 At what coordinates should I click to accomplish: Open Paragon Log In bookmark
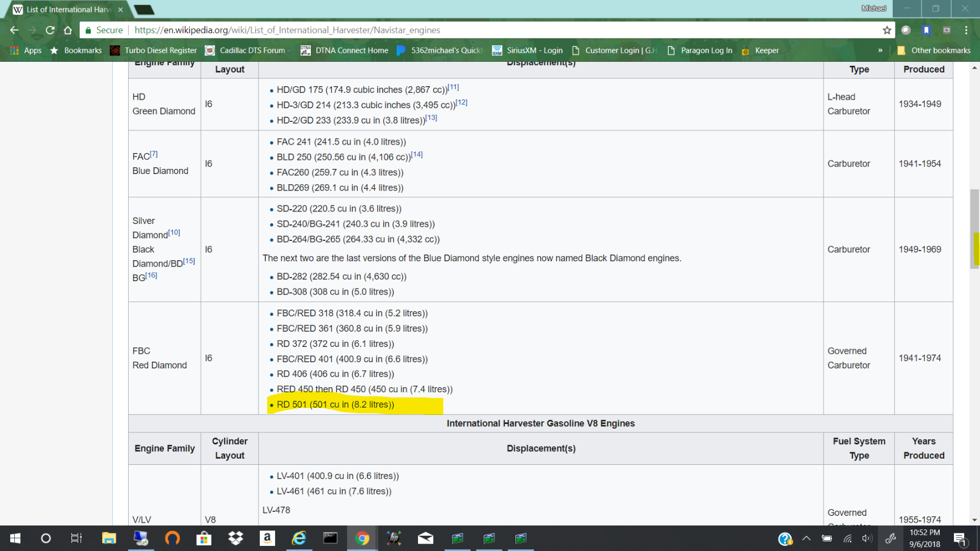pyautogui.click(x=700, y=50)
